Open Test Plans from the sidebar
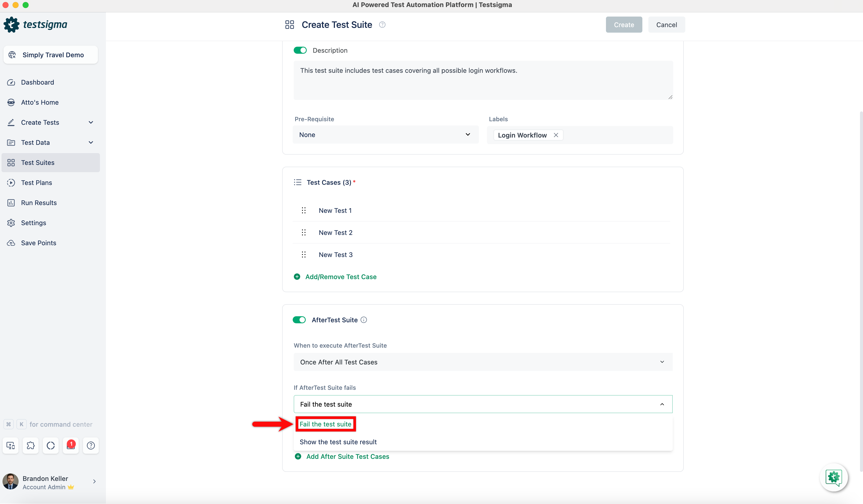This screenshot has width=863, height=504. coord(37,182)
